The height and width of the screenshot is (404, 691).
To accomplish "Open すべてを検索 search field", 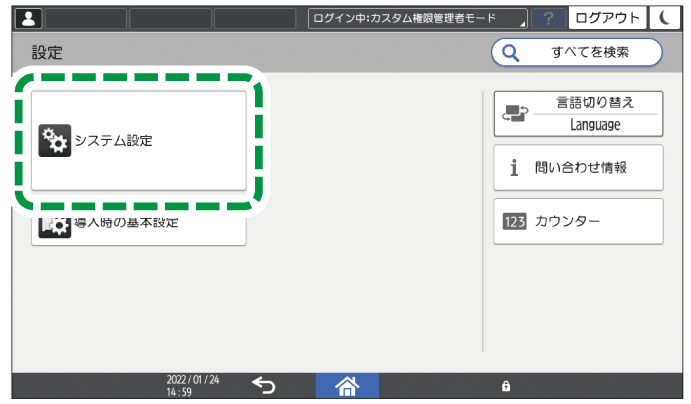I will (576, 52).
